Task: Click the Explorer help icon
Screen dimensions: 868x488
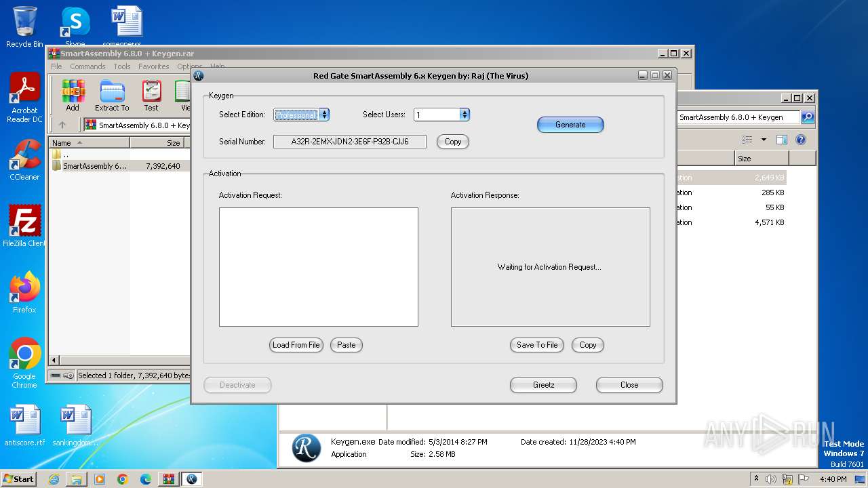Action: (801, 140)
